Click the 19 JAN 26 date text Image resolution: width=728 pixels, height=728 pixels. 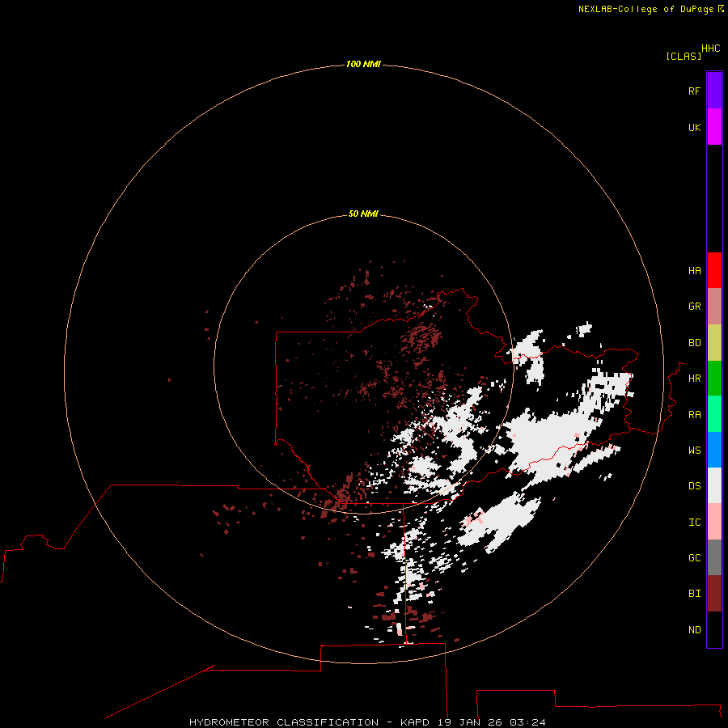point(470,722)
